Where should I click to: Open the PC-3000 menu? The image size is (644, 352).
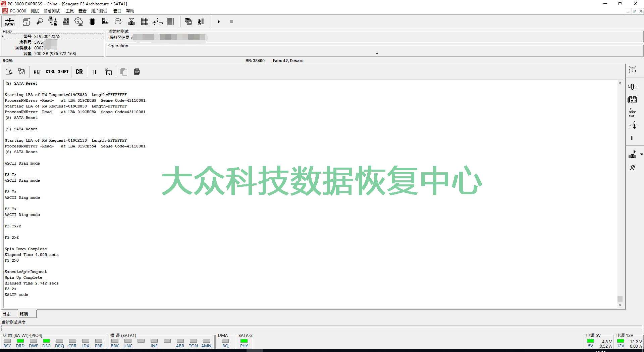(x=18, y=11)
